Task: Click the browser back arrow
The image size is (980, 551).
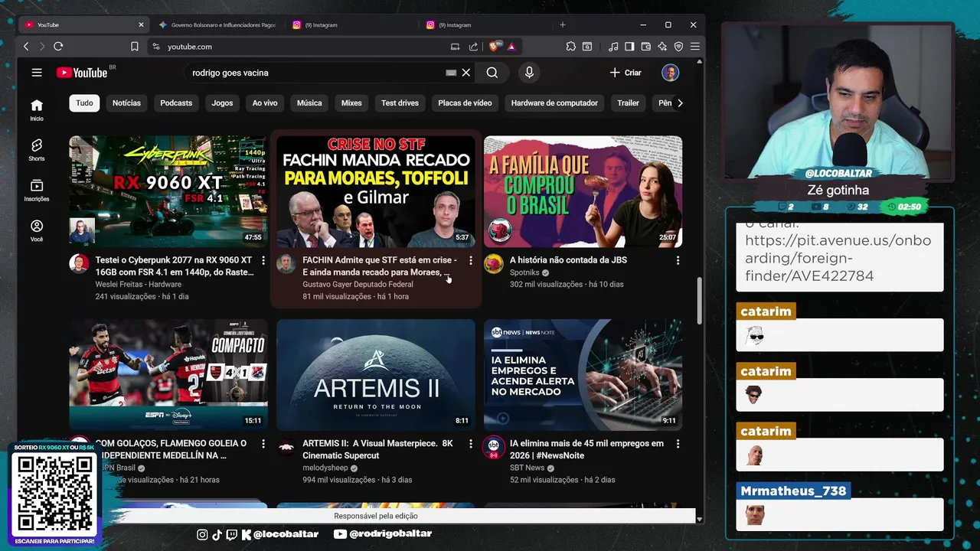Action: tap(26, 47)
